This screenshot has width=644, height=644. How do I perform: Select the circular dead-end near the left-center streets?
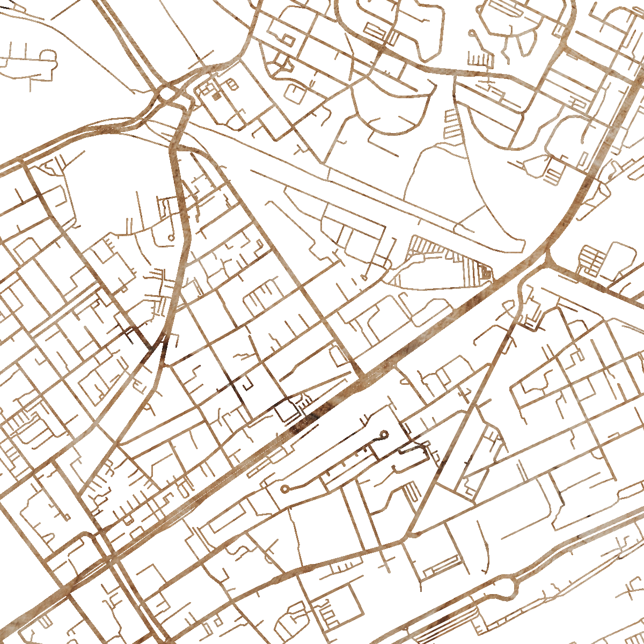(171, 237)
